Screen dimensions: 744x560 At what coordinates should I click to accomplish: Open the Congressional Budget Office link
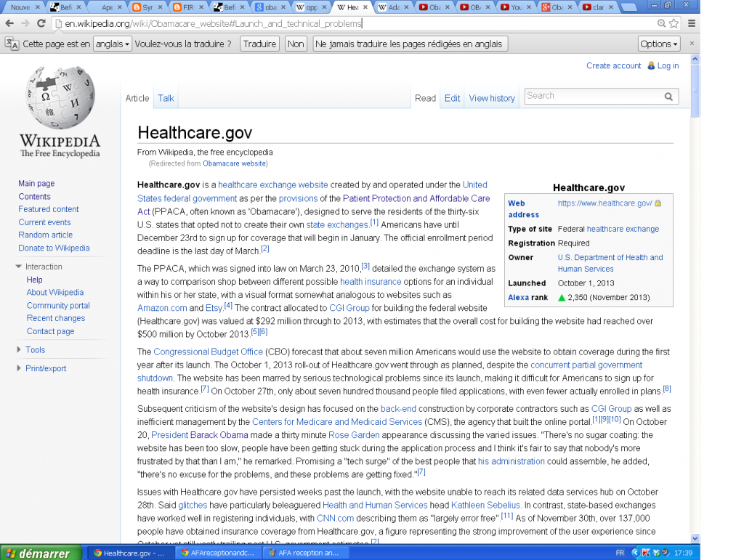(x=209, y=352)
